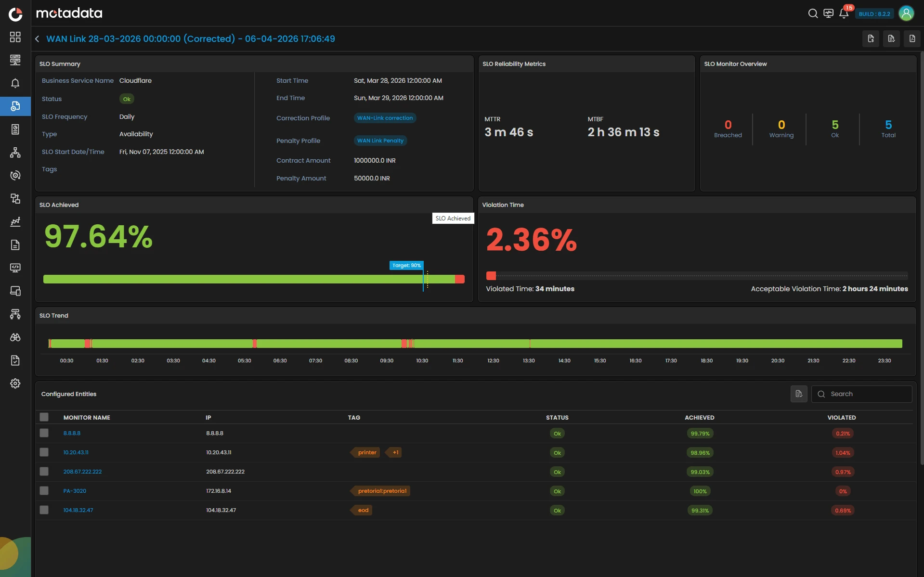924x577 pixels.
Task: Open global search magnifier in header
Action: pyautogui.click(x=813, y=13)
